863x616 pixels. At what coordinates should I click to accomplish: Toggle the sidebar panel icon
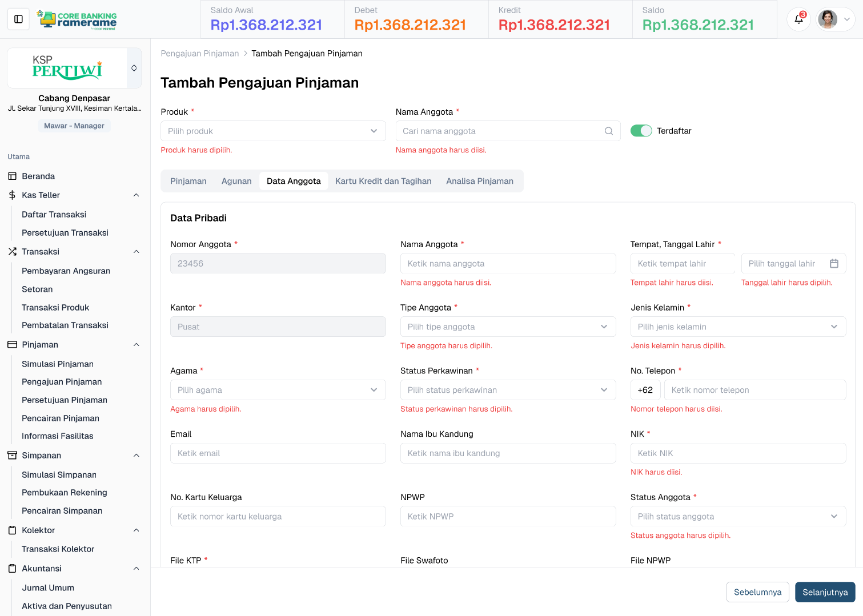[x=18, y=19]
